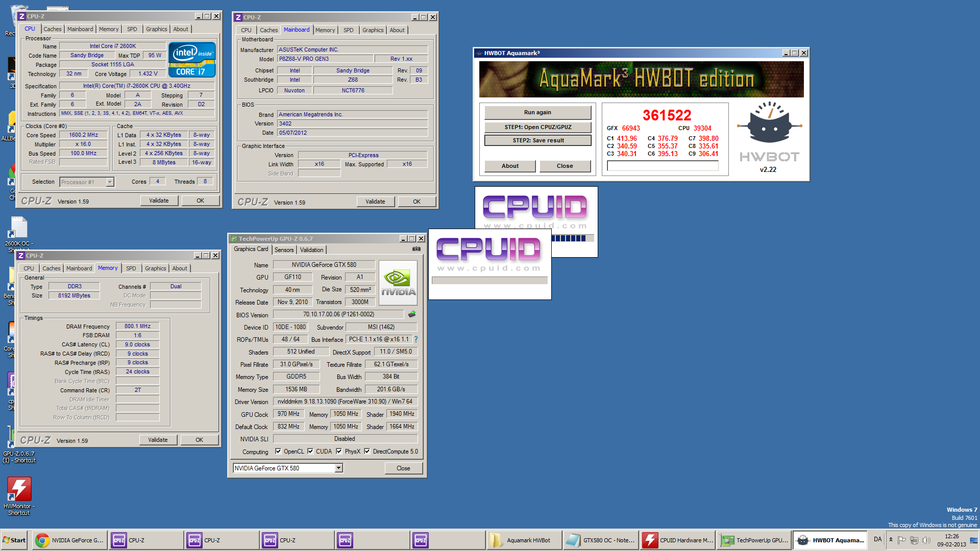Image resolution: width=980 pixels, height=551 pixels.
Task: Toggle the OpenCL checkbox
Action: point(278,451)
